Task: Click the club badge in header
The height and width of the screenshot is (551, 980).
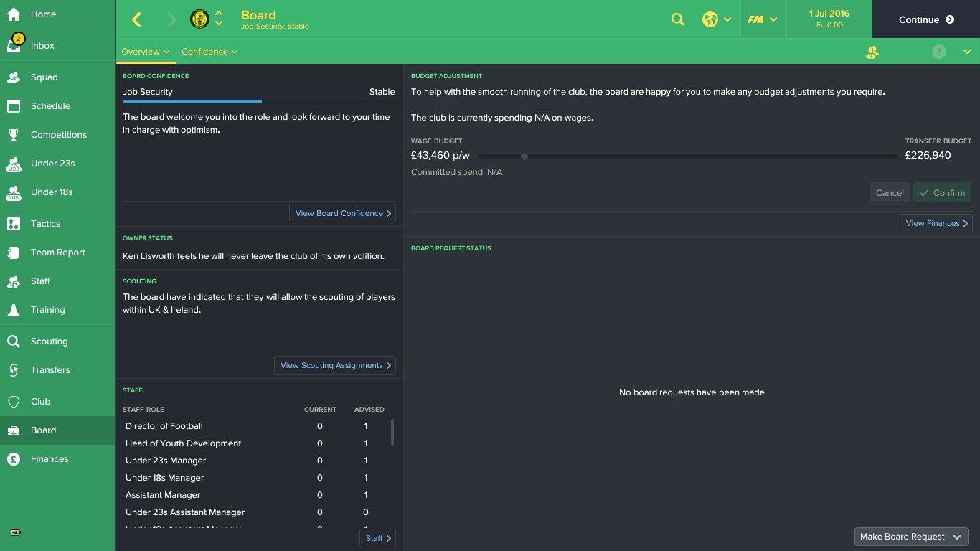Action: coord(199,19)
